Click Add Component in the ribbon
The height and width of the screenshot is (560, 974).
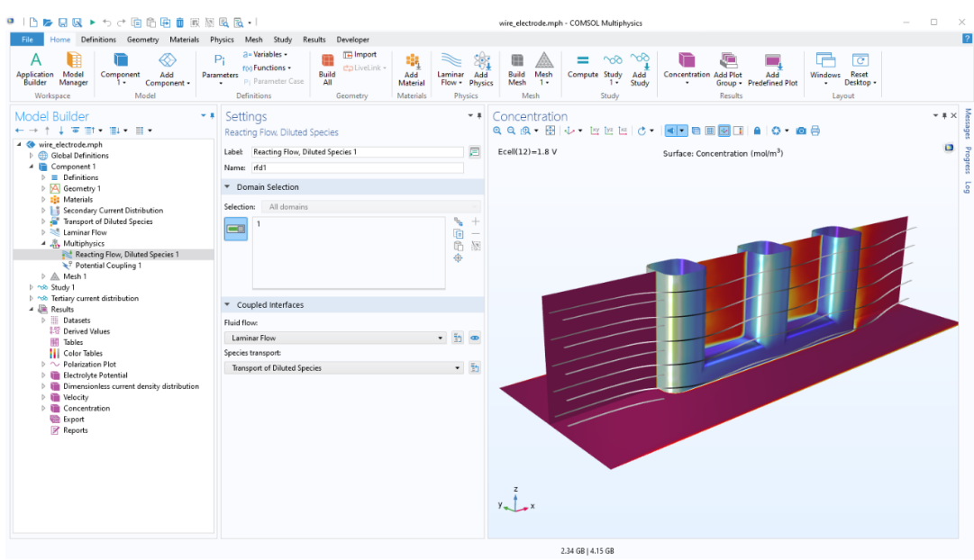[167, 69]
